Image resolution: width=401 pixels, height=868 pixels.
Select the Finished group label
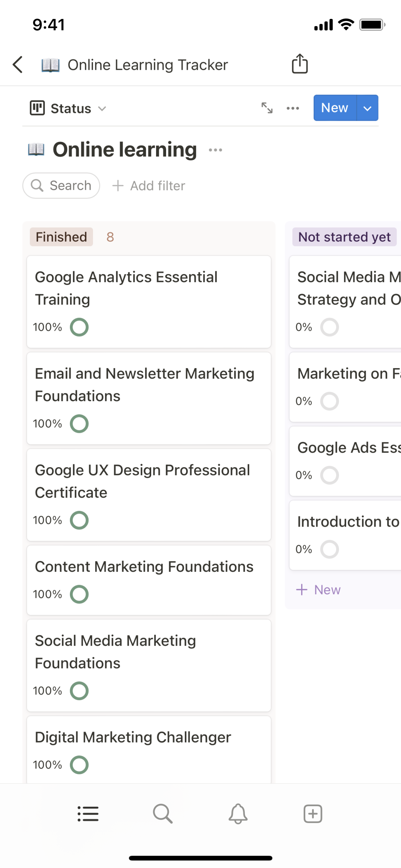click(61, 237)
